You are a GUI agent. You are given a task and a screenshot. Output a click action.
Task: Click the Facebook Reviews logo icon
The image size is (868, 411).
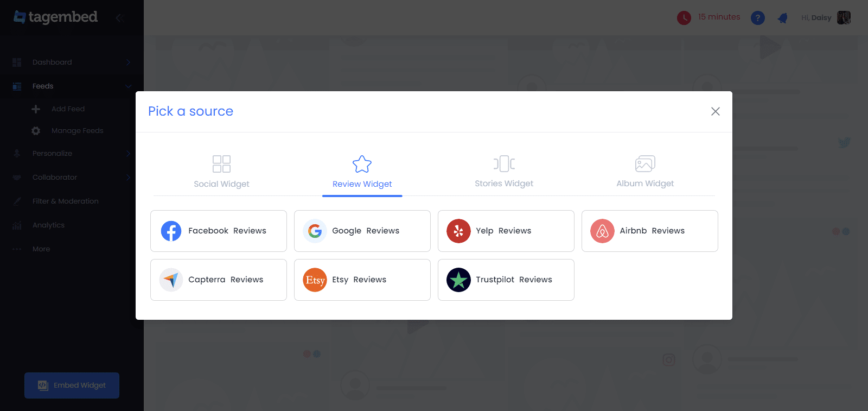[x=171, y=231]
